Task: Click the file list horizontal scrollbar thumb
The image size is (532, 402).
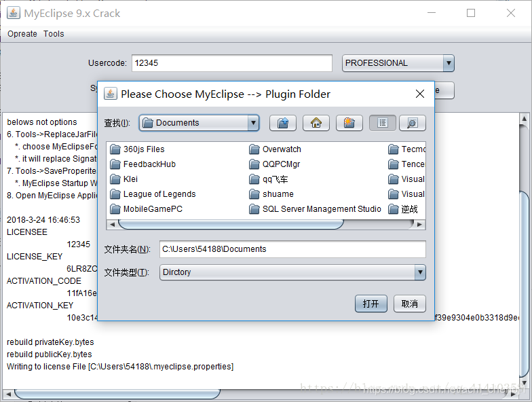Action: [231, 224]
